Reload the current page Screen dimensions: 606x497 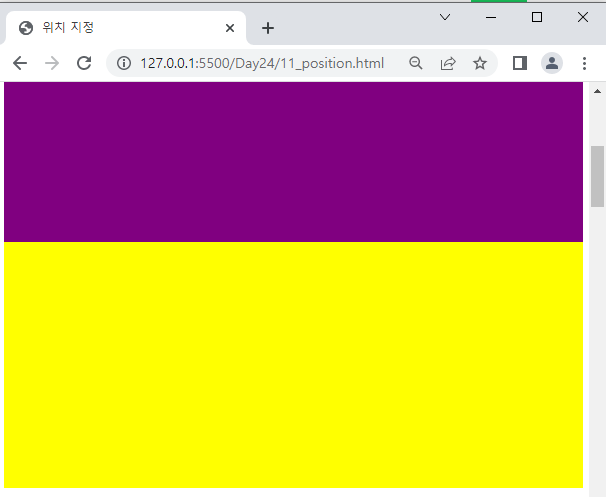[84, 63]
